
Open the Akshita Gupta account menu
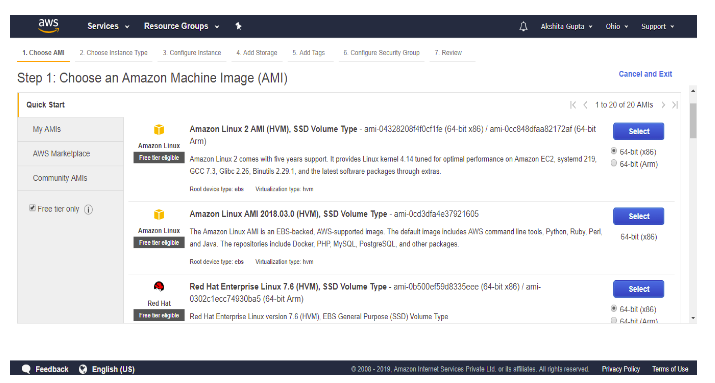pyautogui.click(x=566, y=26)
